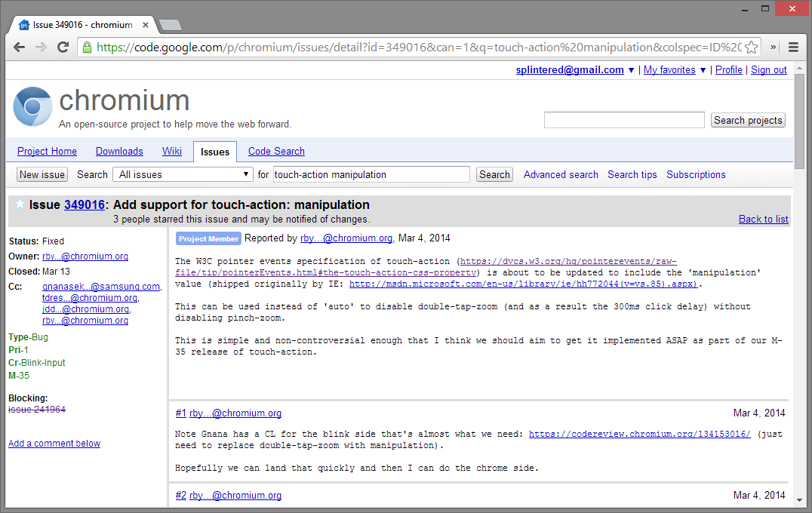Expand the account email dropdown arrow
The image size is (812, 513).
[631, 70]
